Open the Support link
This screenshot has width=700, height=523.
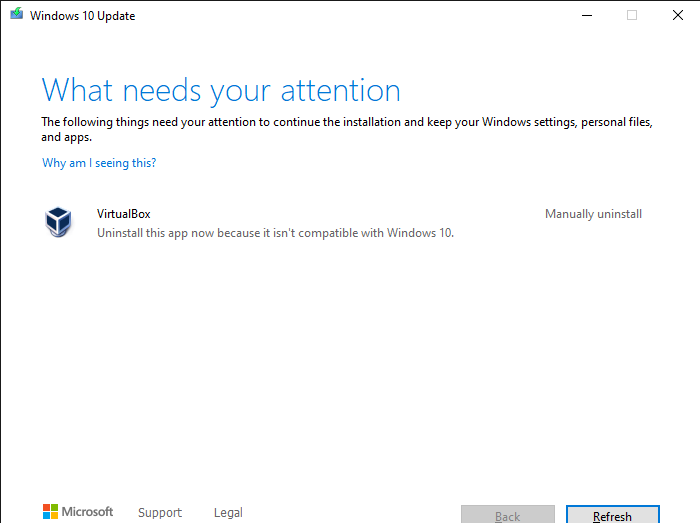(x=160, y=512)
